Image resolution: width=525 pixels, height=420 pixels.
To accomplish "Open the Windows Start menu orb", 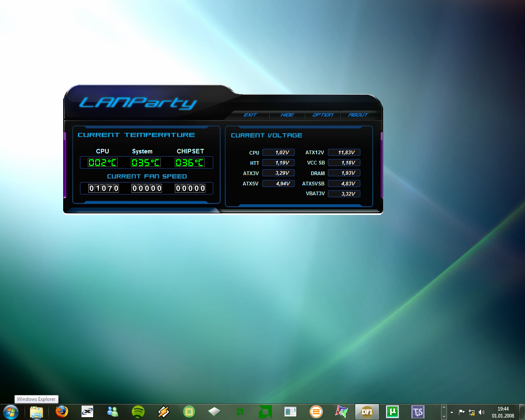I will point(11,412).
